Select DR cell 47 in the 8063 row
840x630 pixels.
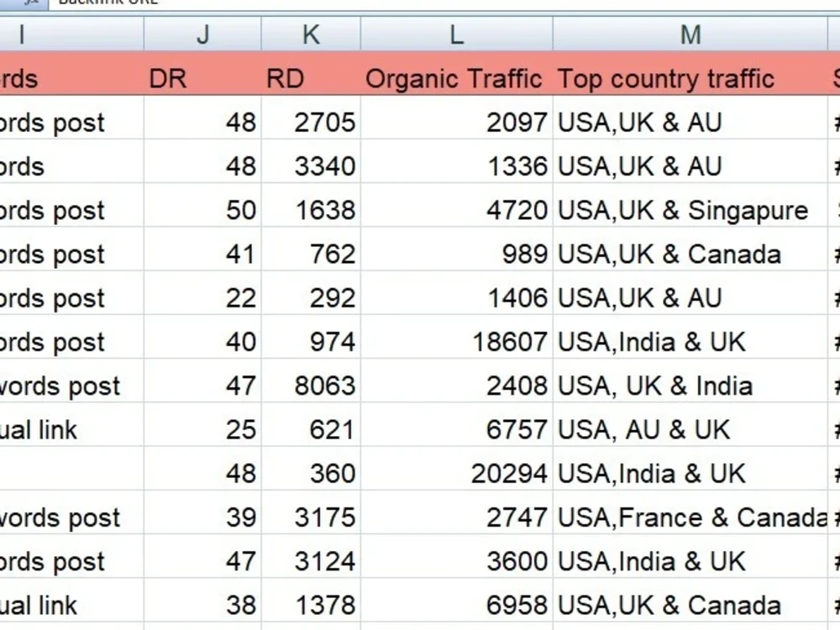point(202,382)
